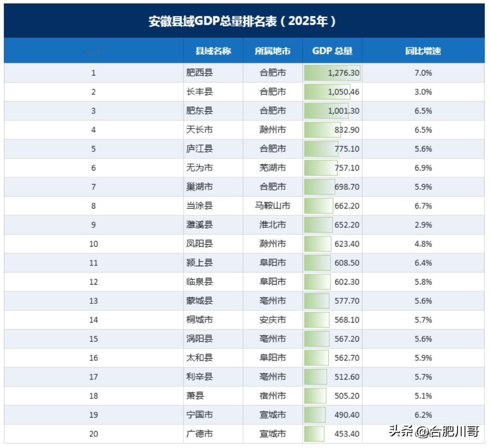Click growth rate 3.0% for 长丰县

point(423,92)
